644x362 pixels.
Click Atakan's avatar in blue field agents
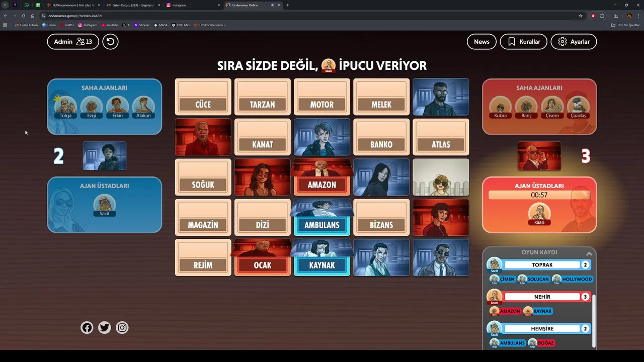point(143,106)
